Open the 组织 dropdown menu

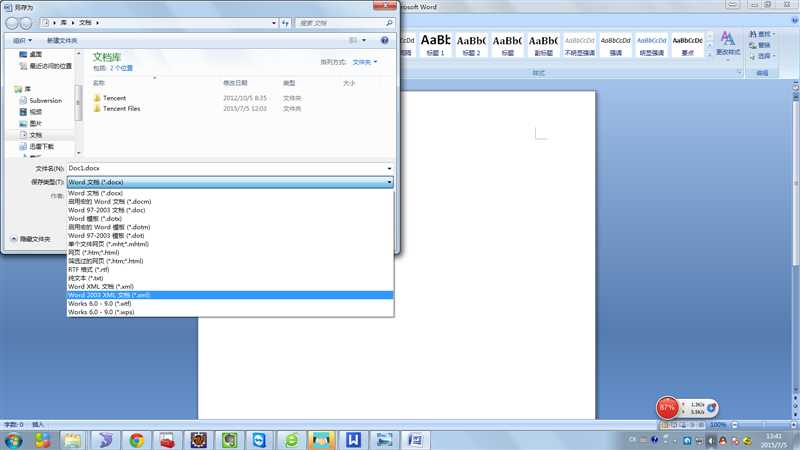tap(22, 40)
